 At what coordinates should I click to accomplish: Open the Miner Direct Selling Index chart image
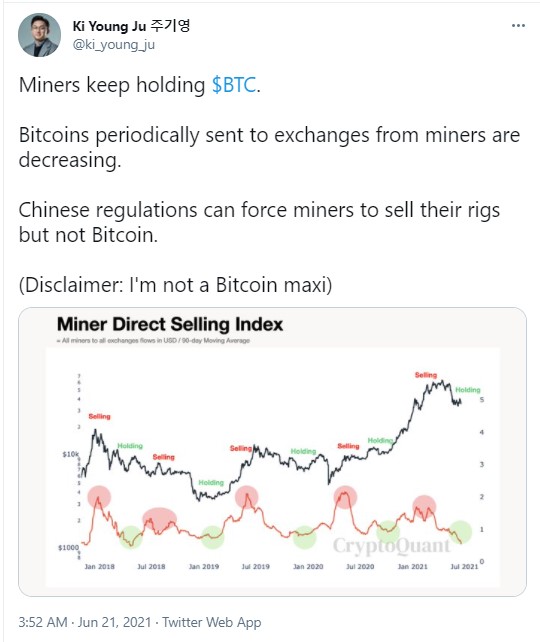click(x=272, y=452)
